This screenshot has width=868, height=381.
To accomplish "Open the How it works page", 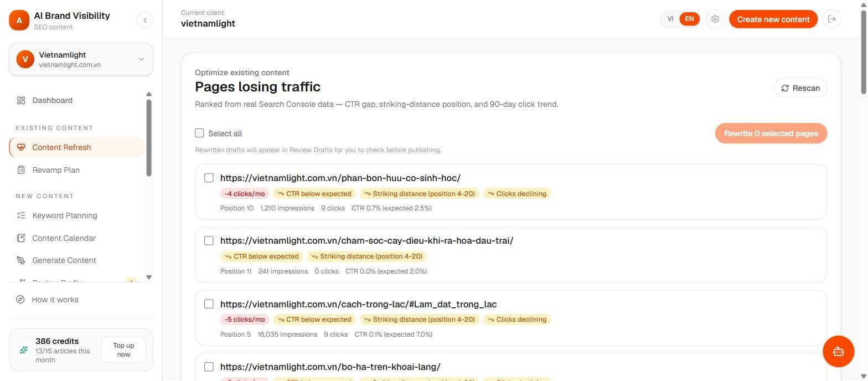I will [x=81, y=300].
